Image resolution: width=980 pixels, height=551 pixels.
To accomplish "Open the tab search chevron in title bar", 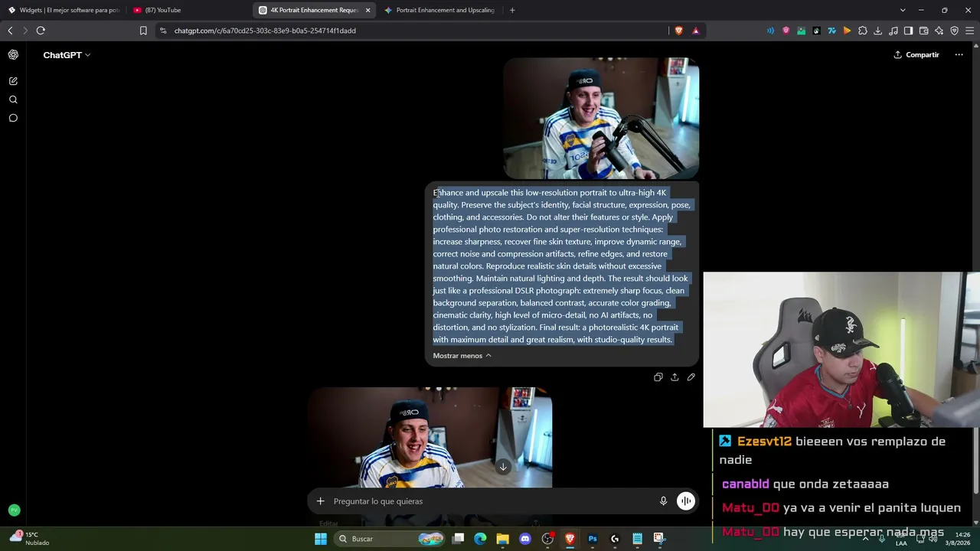I will pos(903,10).
